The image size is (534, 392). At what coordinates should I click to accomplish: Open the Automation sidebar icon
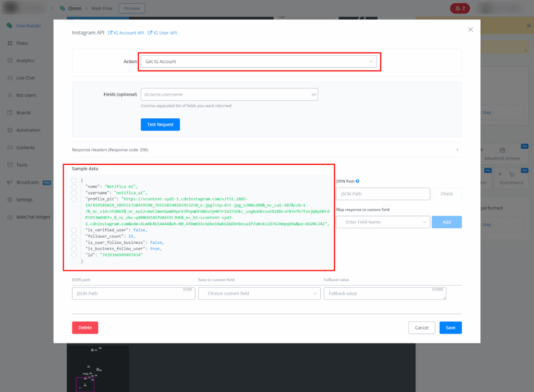(x=10, y=130)
